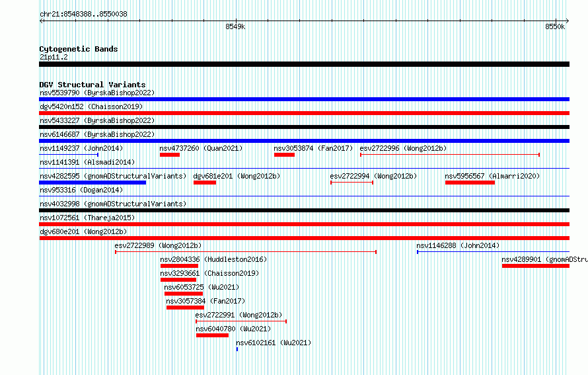Open the nsv4032998 (gnomADStructuralVariants) label
Image resolution: width=588 pixels, height=375 pixels.
(x=113, y=204)
